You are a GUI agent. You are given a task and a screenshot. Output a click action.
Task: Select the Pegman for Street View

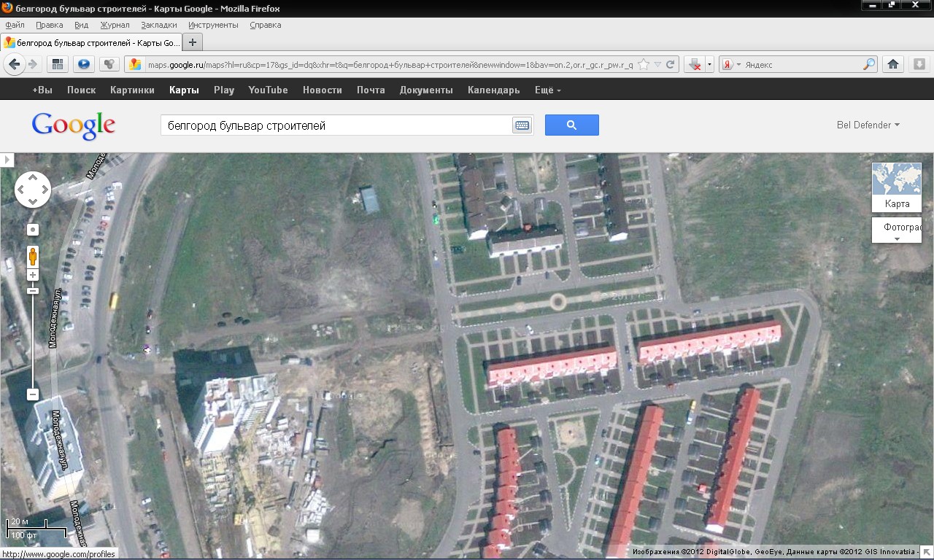[x=33, y=255]
